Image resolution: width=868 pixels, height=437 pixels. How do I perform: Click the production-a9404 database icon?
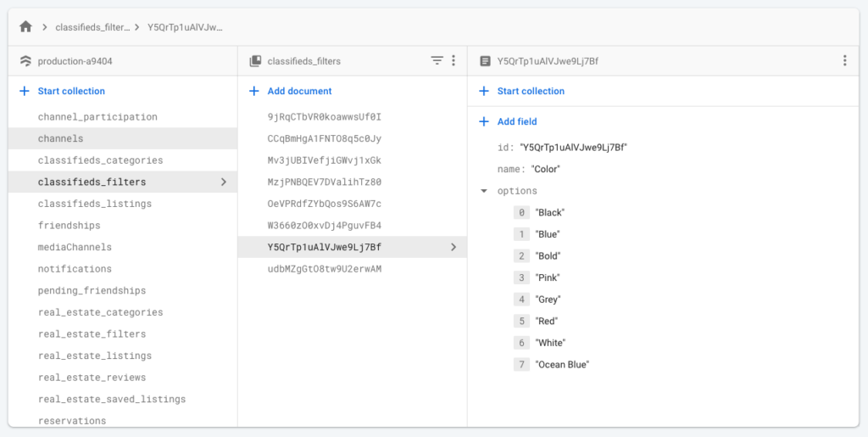pos(25,61)
